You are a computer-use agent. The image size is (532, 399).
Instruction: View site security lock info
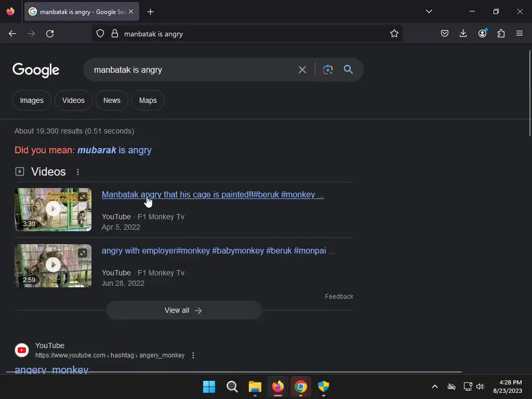pyautogui.click(x=115, y=34)
